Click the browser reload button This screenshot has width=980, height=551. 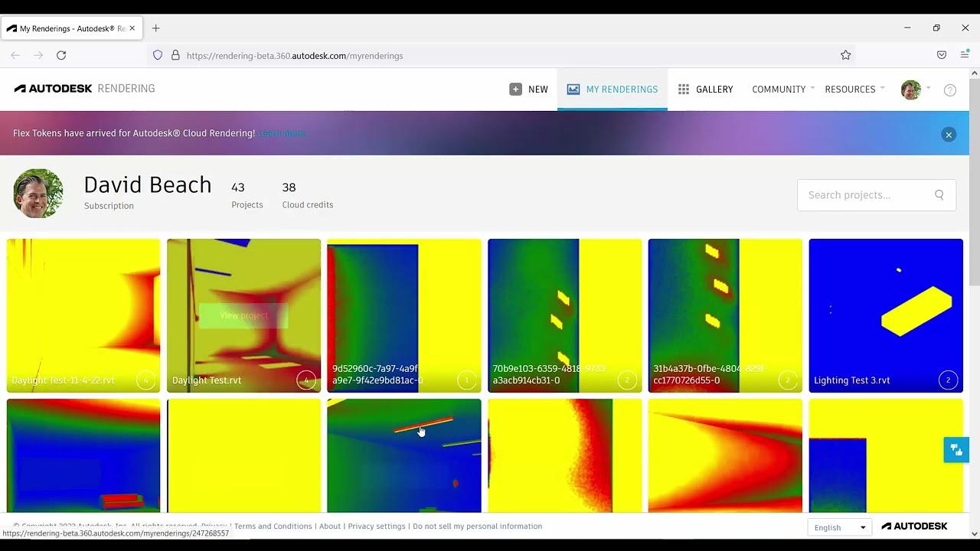pyautogui.click(x=61, y=55)
